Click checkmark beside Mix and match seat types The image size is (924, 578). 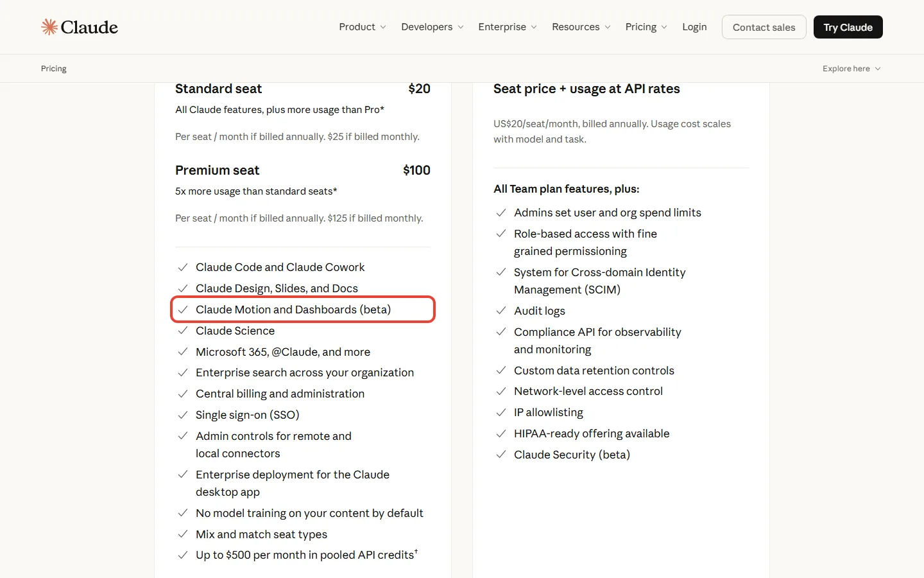183,534
